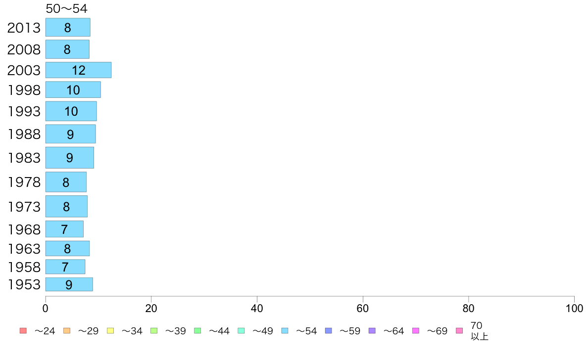
Task: Click the 1998 bar showing 10
Action: point(73,90)
